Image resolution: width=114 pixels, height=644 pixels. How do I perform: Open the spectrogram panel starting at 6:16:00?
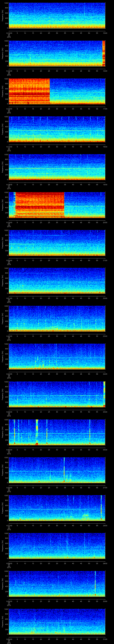pos(57,91)
